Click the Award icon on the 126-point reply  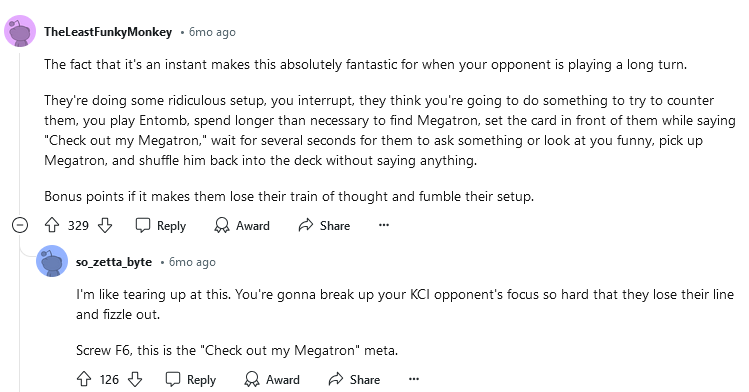point(252,379)
